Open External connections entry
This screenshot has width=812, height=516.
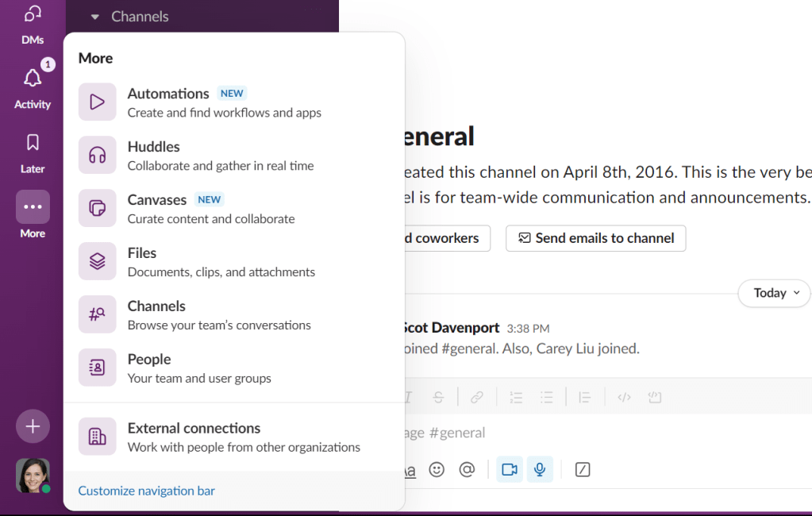click(x=233, y=436)
